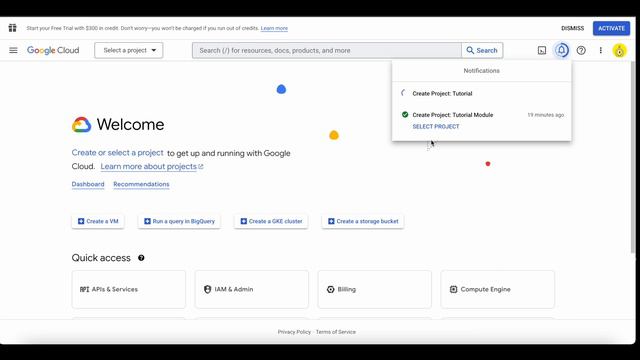The image size is (640, 360).
Task: Click the Google Cloud logo beside Welcome
Action: coord(82,124)
